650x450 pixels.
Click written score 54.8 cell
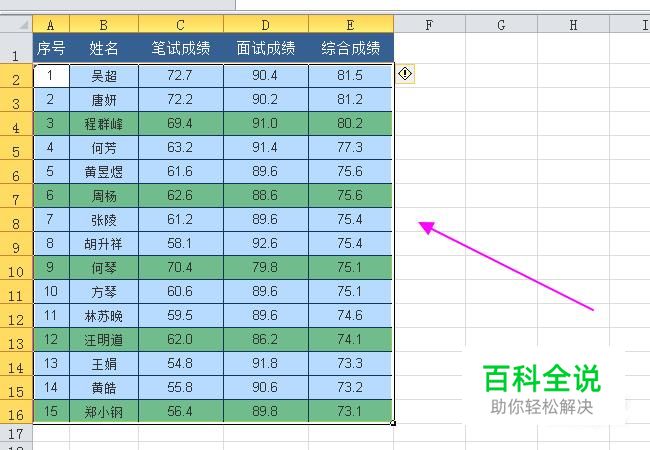181,364
